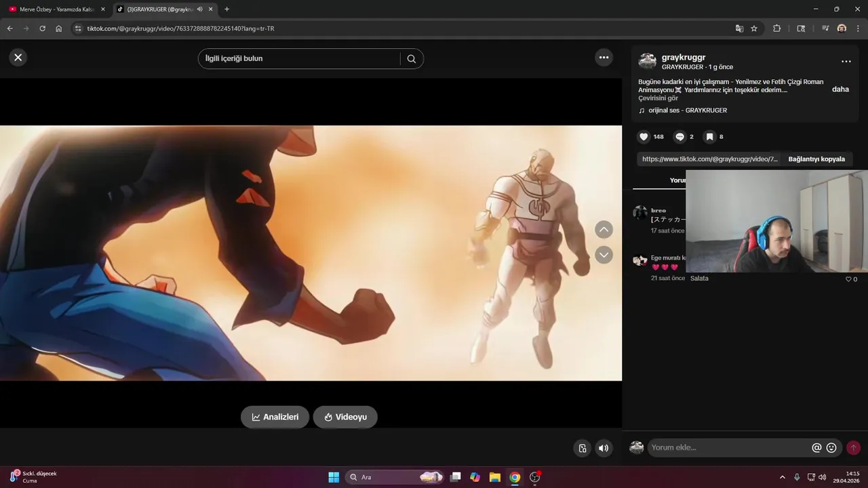
Task: Open the breo commenter name
Action: (658, 210)
